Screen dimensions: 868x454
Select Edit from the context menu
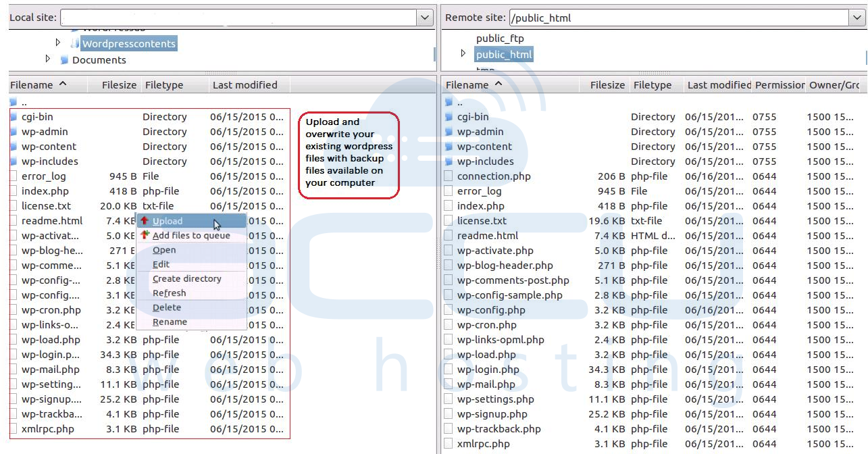(x=191, y=264)
